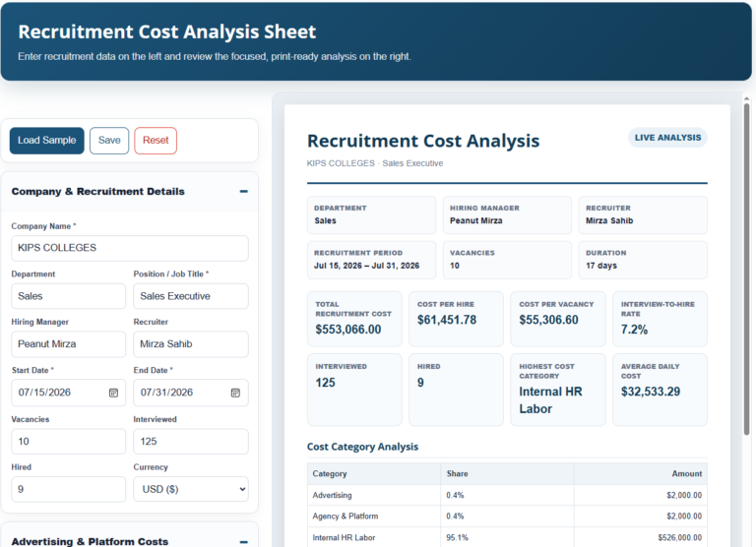Click the Hired card value 9
The height and width of the screenshot is (547, 756).
click(x=420, y=383)
